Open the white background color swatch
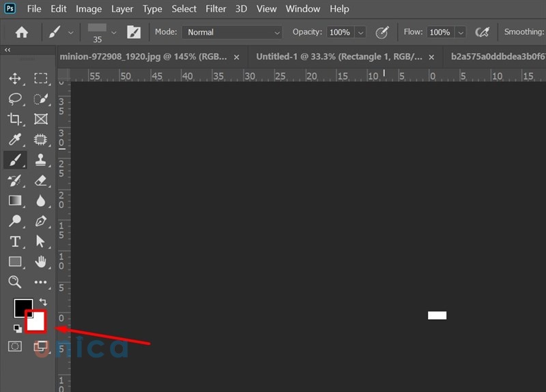The width and height of the screenshot is (546, 392). 38,322
